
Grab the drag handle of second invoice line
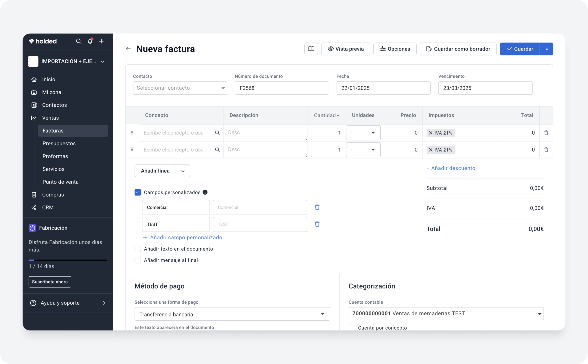point(132,150)
